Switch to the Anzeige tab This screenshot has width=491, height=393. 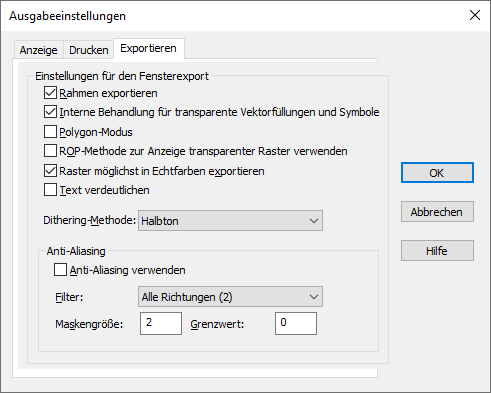point(38,50)
